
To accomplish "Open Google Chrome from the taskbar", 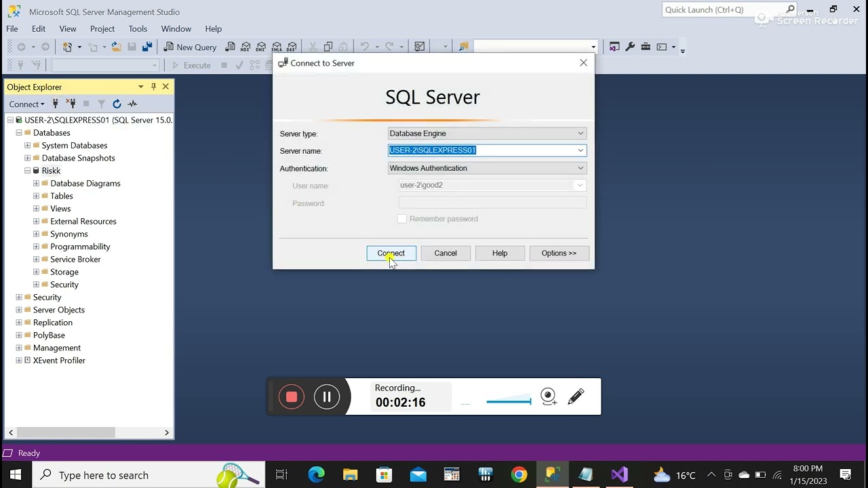I will [519, 474].
